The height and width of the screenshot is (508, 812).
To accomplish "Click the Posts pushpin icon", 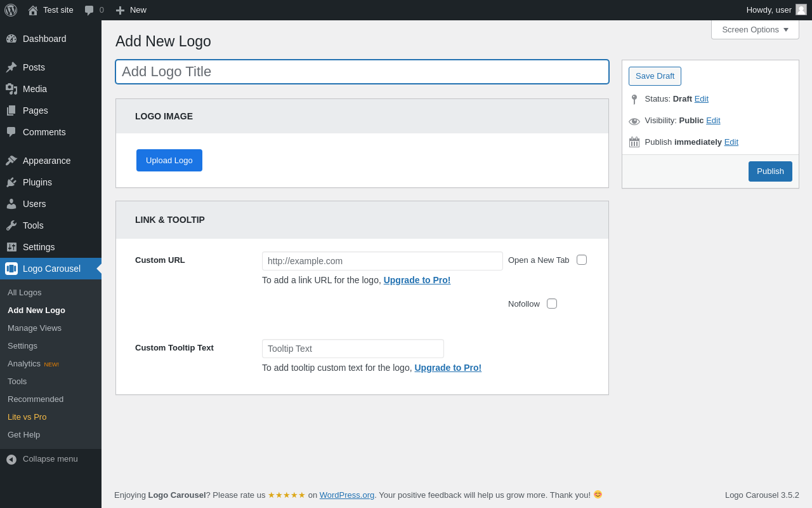I will (x=11, y=67).
